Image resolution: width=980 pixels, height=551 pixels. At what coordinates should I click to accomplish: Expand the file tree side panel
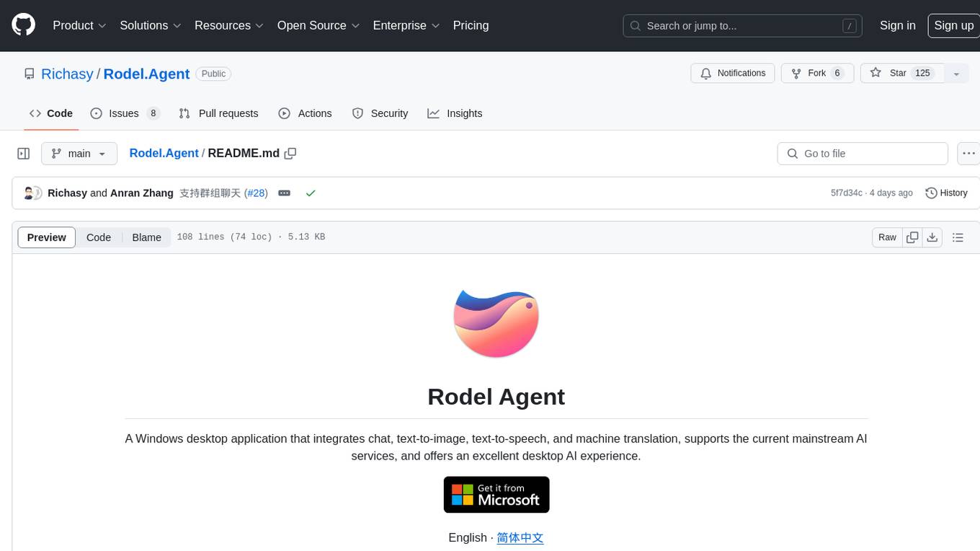23,154
